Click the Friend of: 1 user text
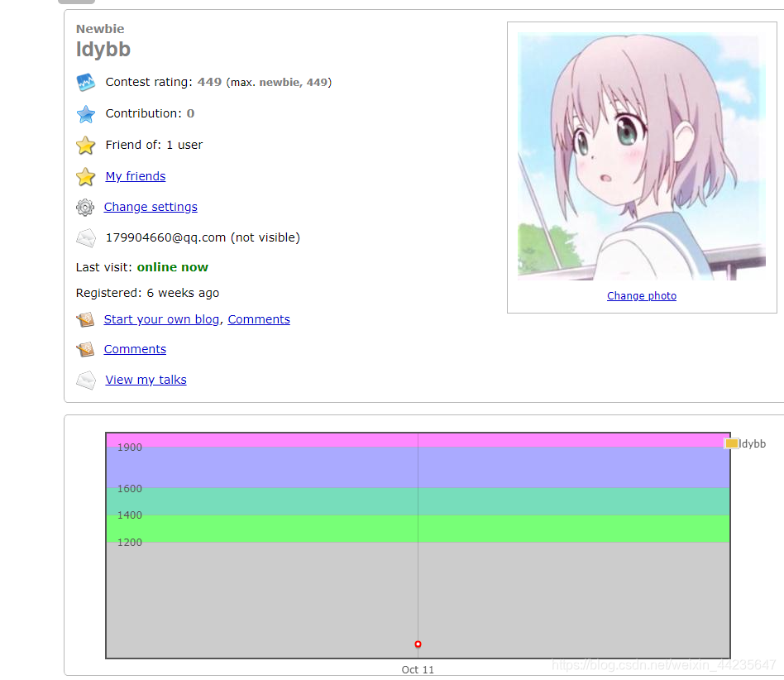 click(x=154, y=145)
